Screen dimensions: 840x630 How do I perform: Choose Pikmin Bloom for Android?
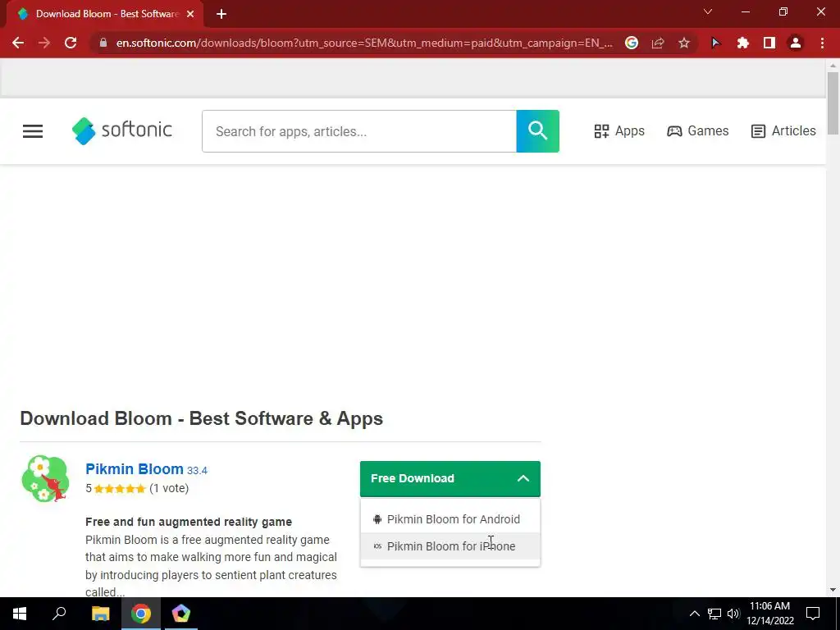point(450,519)
